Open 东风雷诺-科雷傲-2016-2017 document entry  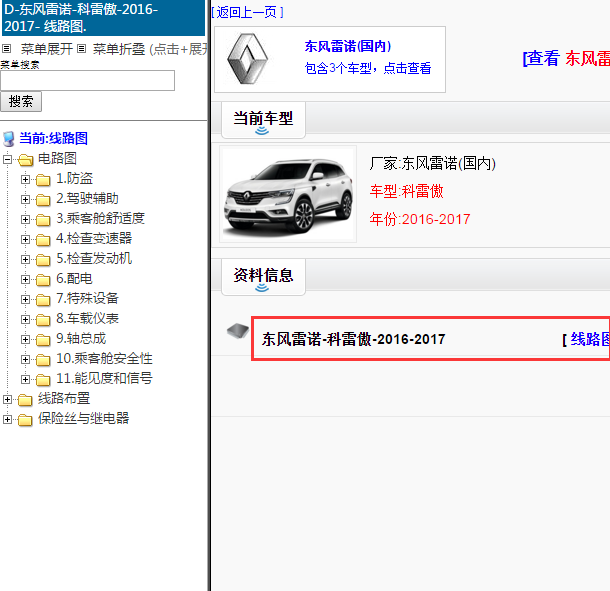coord(353,339)
